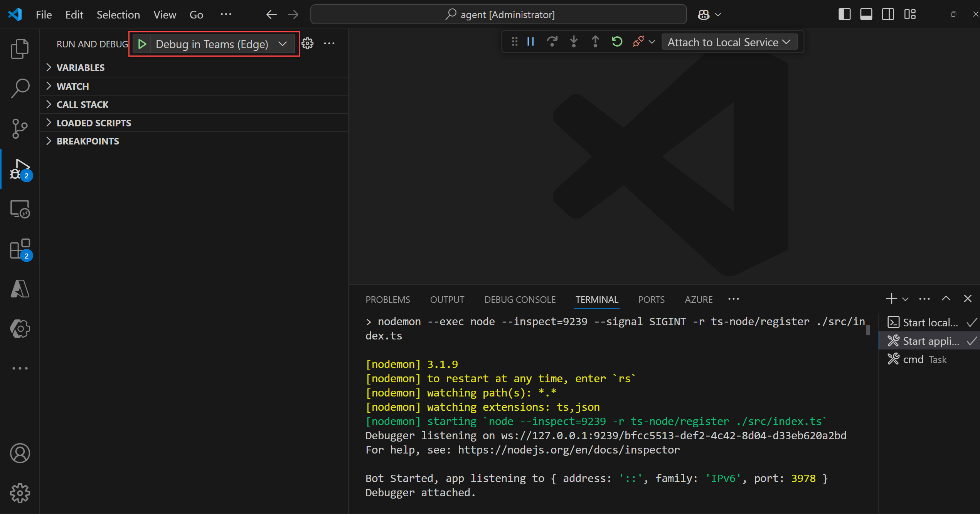This screenshot has width=980, height=514.
Task: Open the Source Control view
Action: [20, 128]
